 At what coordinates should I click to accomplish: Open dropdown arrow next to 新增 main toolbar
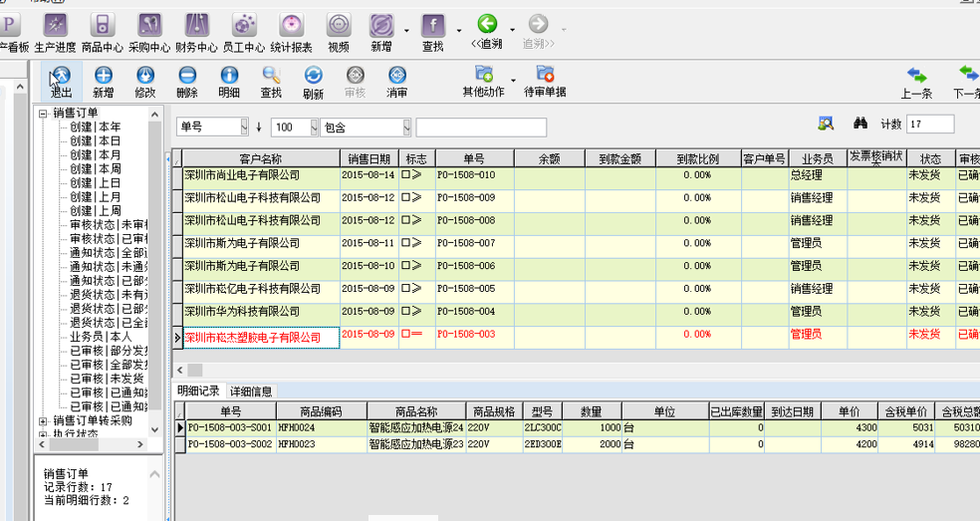407,30
